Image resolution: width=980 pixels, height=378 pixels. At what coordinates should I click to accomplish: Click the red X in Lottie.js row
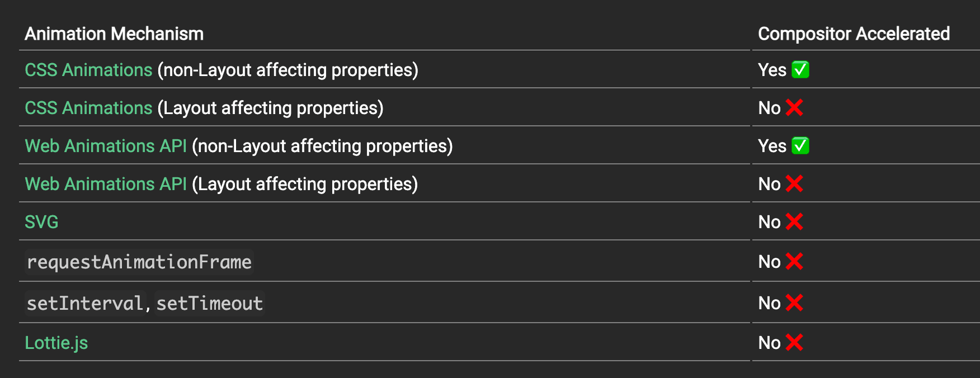(794, 342)
